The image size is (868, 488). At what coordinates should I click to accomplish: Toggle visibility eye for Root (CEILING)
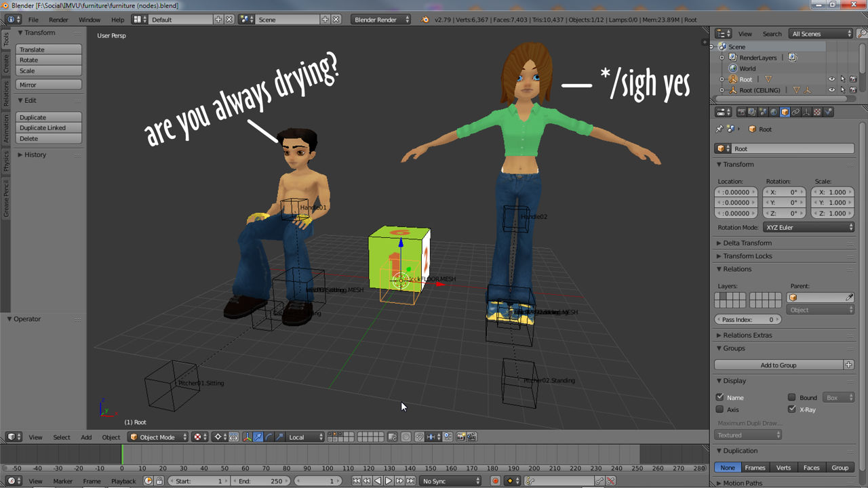point(832,90)
